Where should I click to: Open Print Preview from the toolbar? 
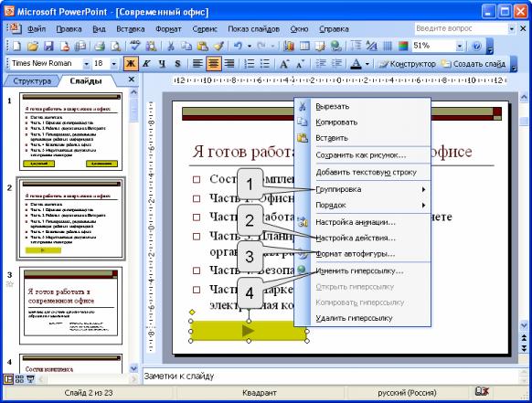(x=115, y=46)
